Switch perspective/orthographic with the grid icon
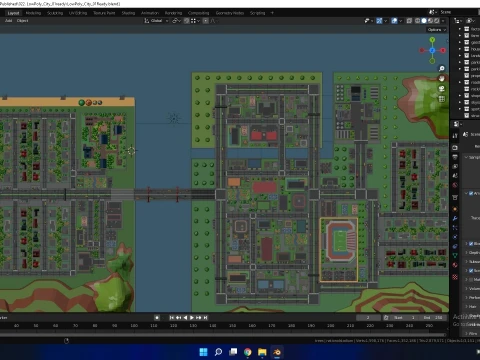Image resolution: width=480 pixels, height=360 pixels. (x=442, y=99)
